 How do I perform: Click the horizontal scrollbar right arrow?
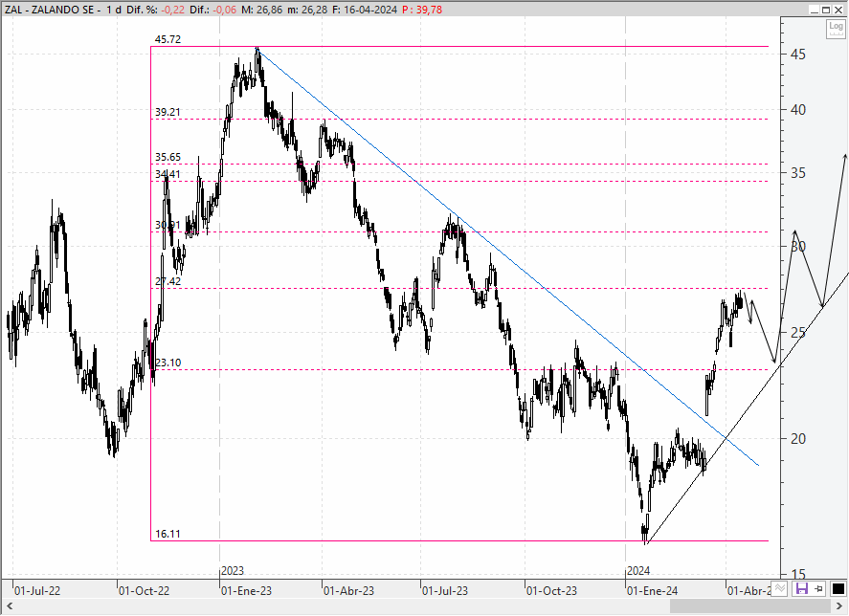tap(839, 605)
